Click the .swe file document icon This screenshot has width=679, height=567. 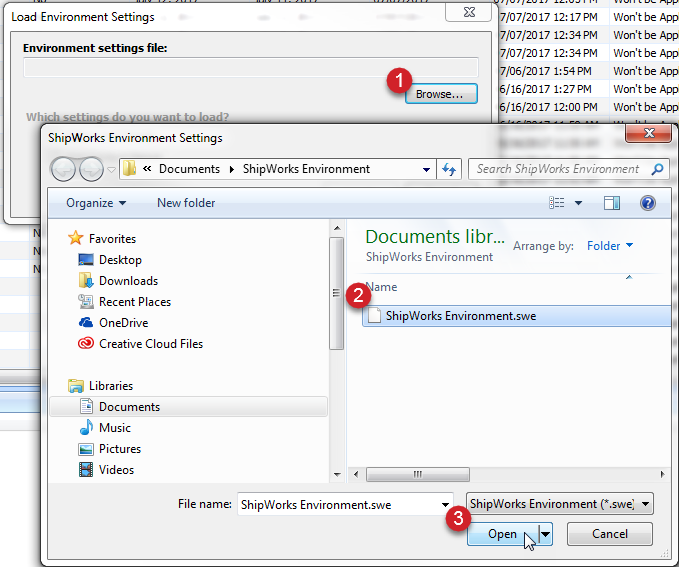click(x=374, y=316)
